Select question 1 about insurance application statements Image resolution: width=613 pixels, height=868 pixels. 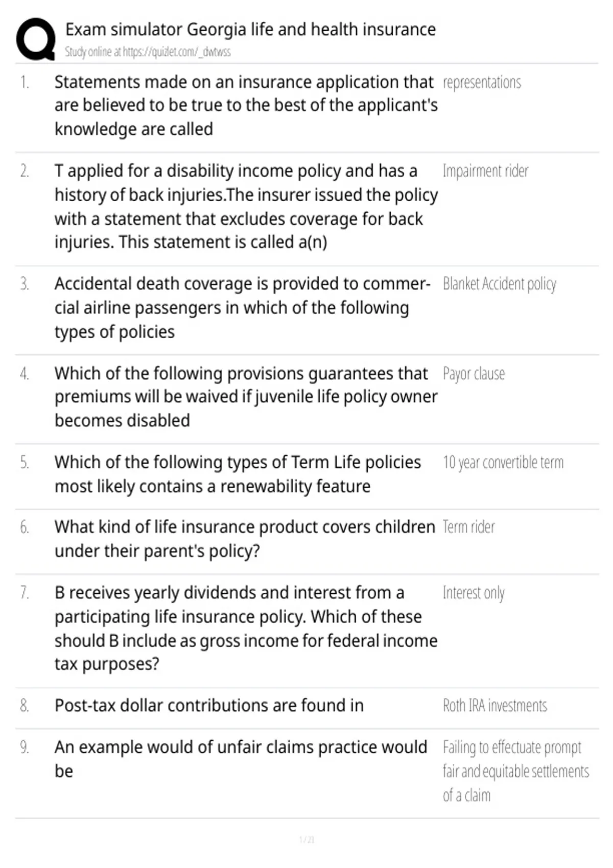[246, 105]
